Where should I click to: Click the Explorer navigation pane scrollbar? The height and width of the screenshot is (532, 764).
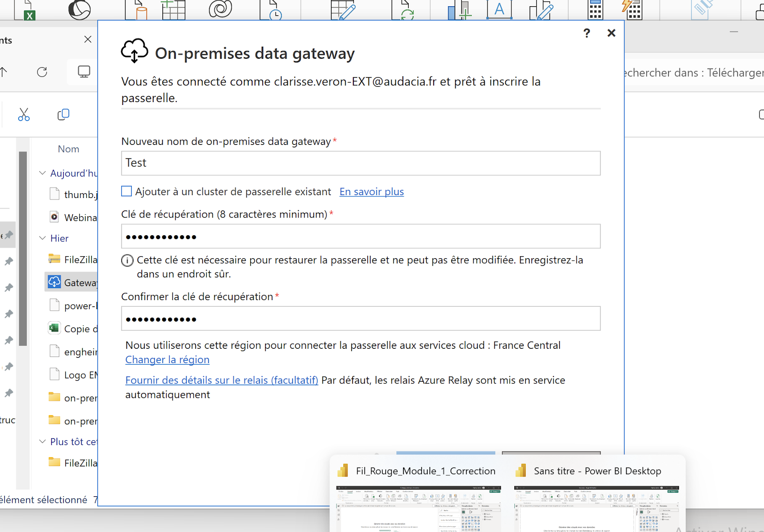pyautogui.click(x=23, y=248)
